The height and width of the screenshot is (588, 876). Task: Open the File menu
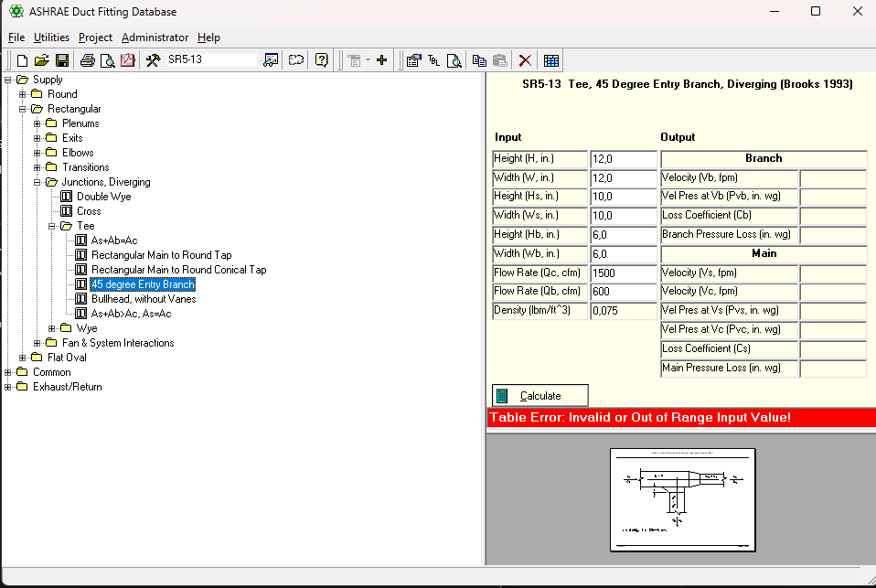(x=16, y=37)
